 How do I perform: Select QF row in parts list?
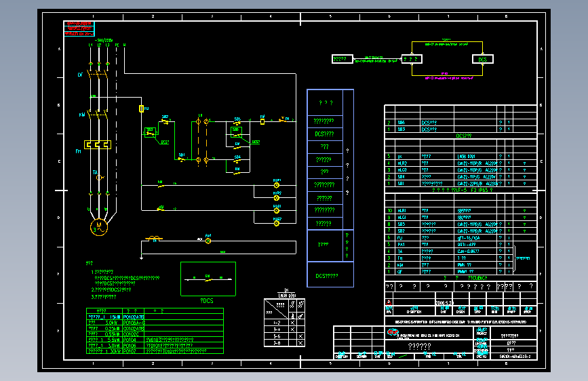pyautogui.click(x=460, y=271)
